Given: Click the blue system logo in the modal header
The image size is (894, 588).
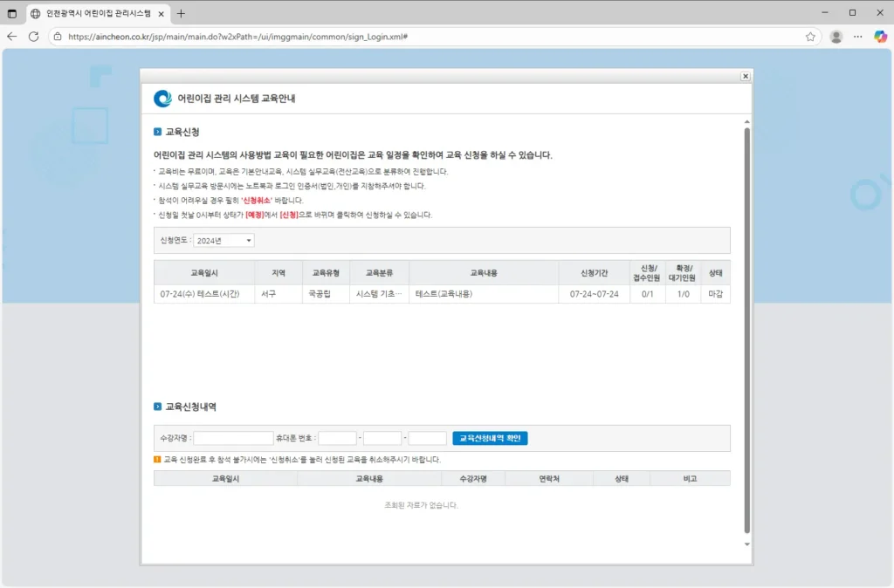Looking at the screenshot, I should pos(162,99).
